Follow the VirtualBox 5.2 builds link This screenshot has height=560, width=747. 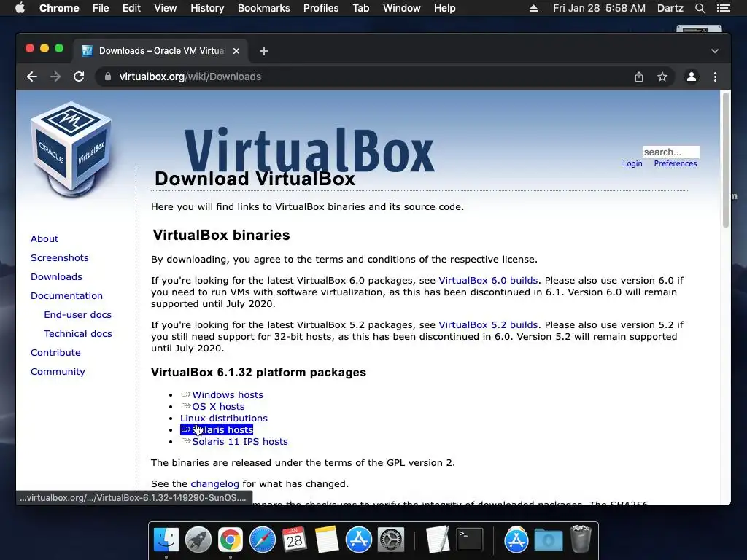tap(488, 324)
